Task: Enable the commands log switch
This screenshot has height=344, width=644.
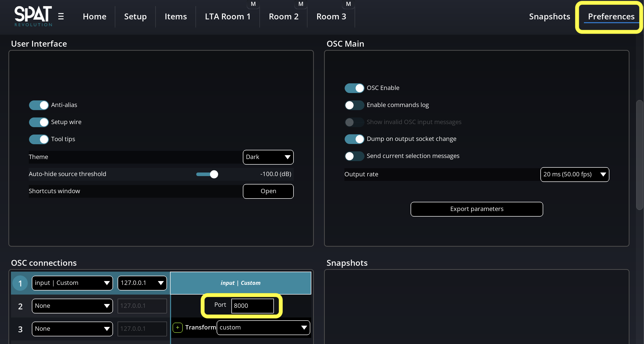Action: point(354,105)
